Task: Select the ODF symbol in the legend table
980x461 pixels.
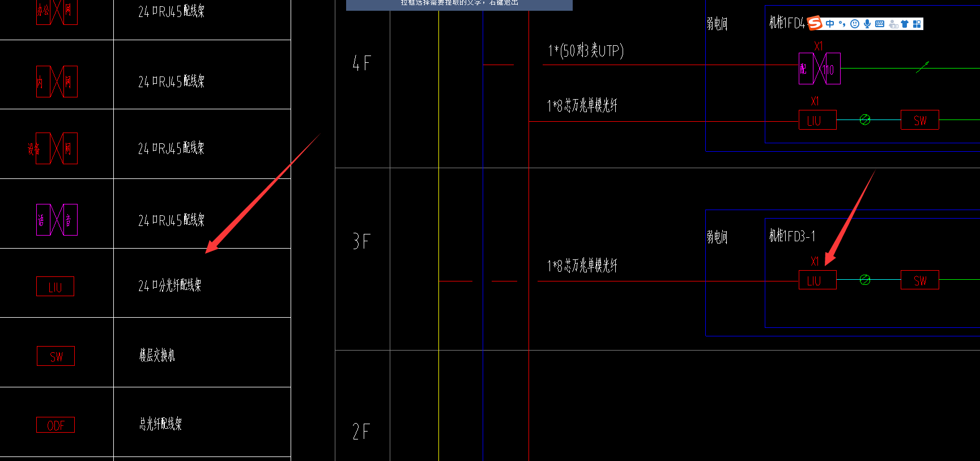Action: pyautogui.click(x=56, y=425)
